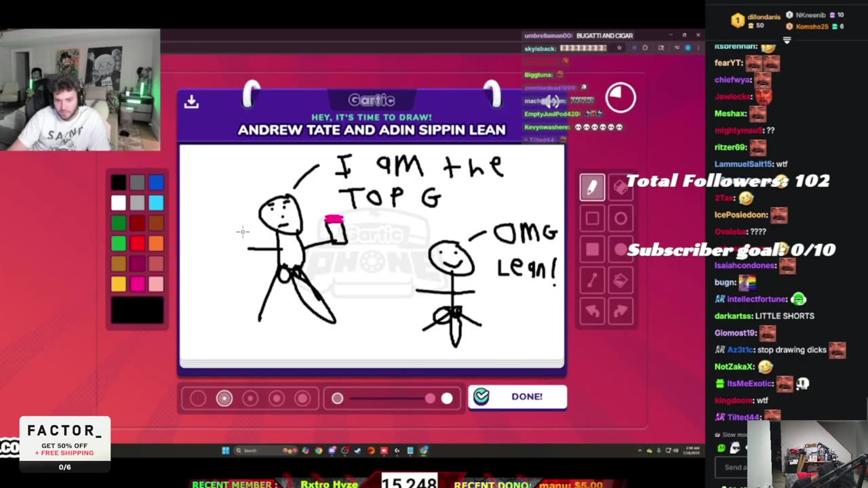Image resolution: width=868 pixels, height=488 pixels.
Task: Click username LammuelSalt15 in chat
Action: [743, 164]
